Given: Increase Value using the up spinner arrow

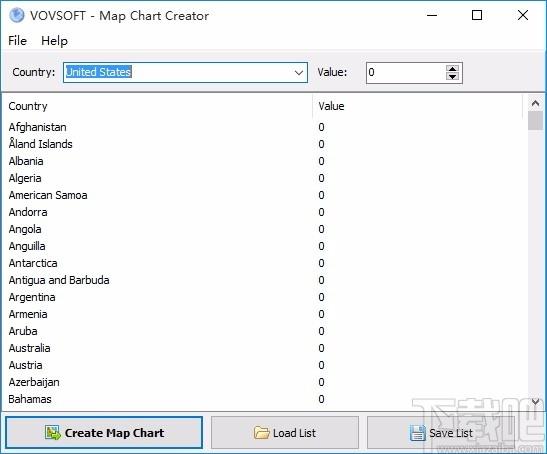Looking at the screenshot, I should [452, 69].
